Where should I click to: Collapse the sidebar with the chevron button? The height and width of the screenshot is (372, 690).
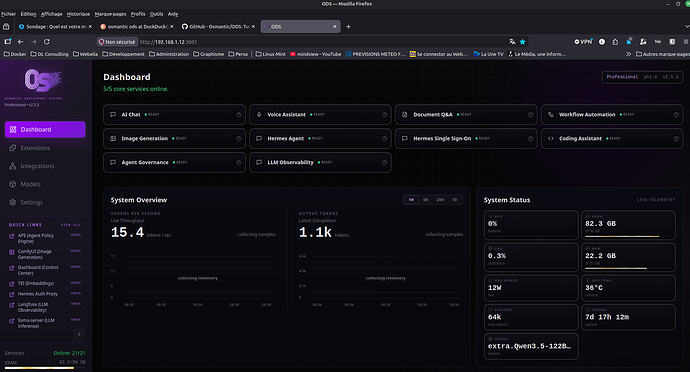pos(80,334)
